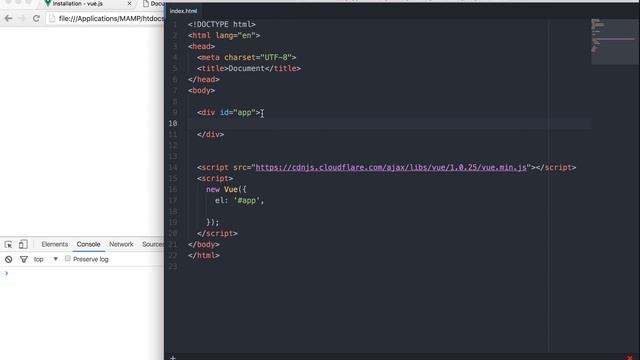Switch to the Elements panel in DevTools
The height and width of the screenshot is (360, 640).
(x=55, y=244)
